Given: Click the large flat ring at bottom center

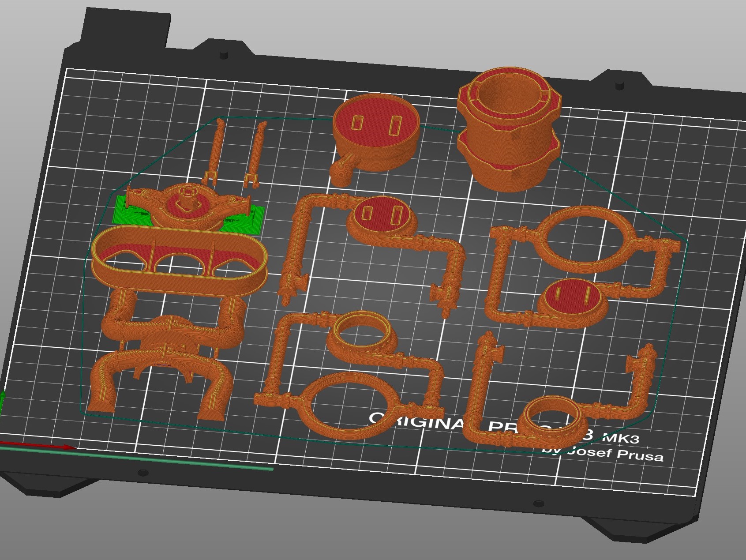Looking at the screenshot, I should (x=349, y=404).
